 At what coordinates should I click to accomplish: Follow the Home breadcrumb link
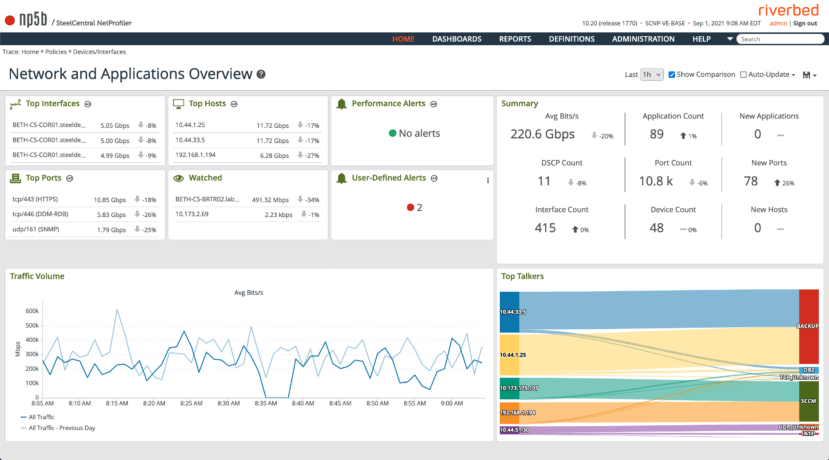pyautogui.click(x=30, y=52)
